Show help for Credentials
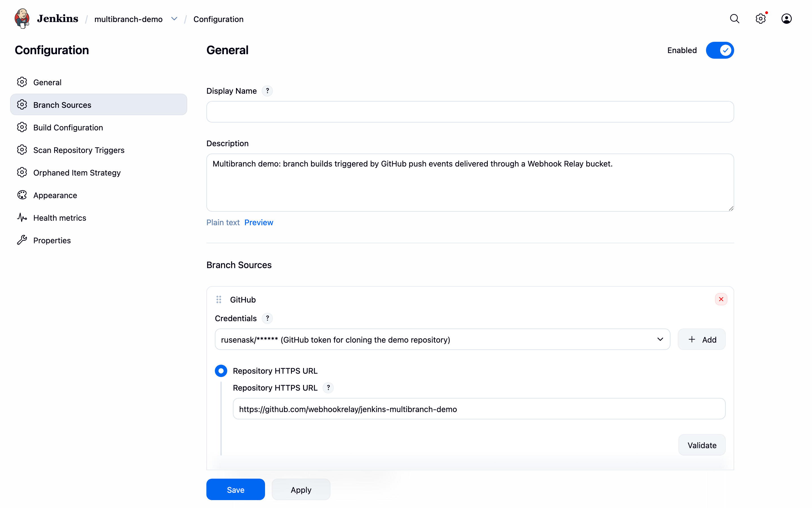Viewport: 812px width, 508px height. (x=267, y=318)
